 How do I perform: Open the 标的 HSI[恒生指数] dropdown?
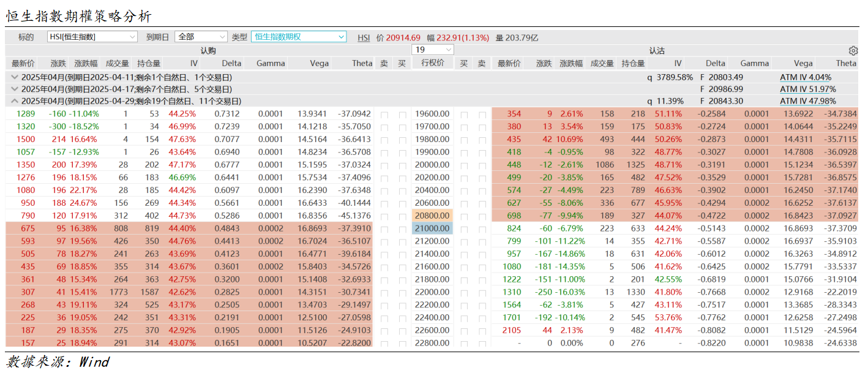[92, 37]
